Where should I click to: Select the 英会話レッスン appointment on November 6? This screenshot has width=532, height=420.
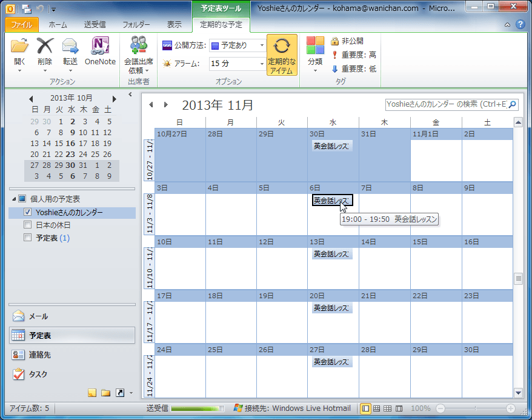(x=333, y=200)
